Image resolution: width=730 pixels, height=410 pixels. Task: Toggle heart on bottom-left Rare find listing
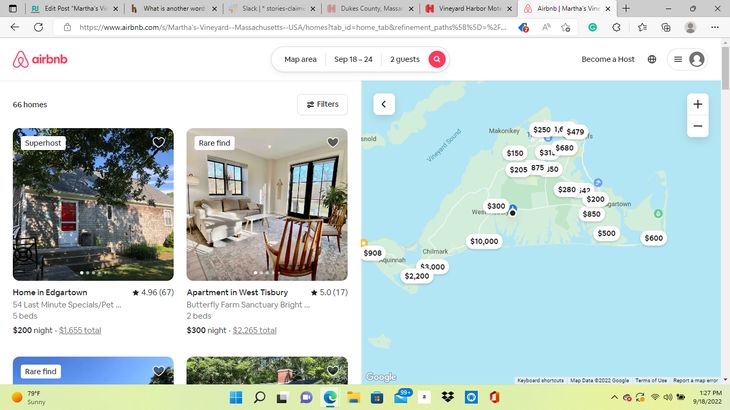[158, 371]
